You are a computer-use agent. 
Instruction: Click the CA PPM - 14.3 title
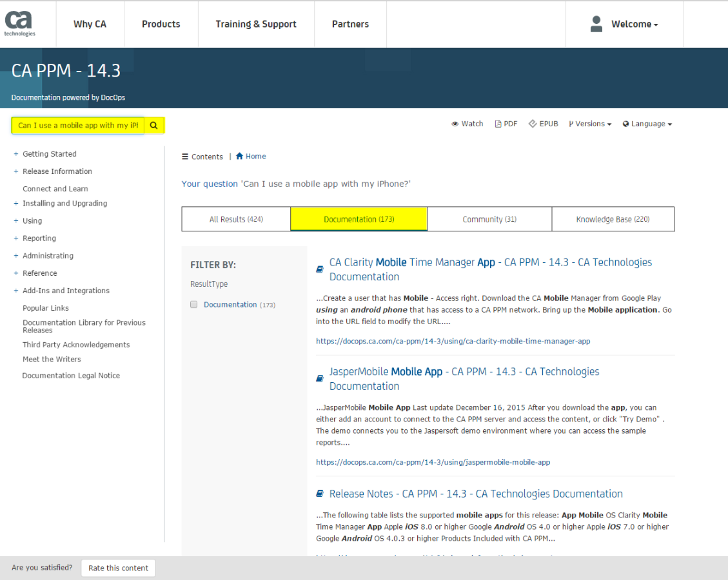tap(66, 70)
